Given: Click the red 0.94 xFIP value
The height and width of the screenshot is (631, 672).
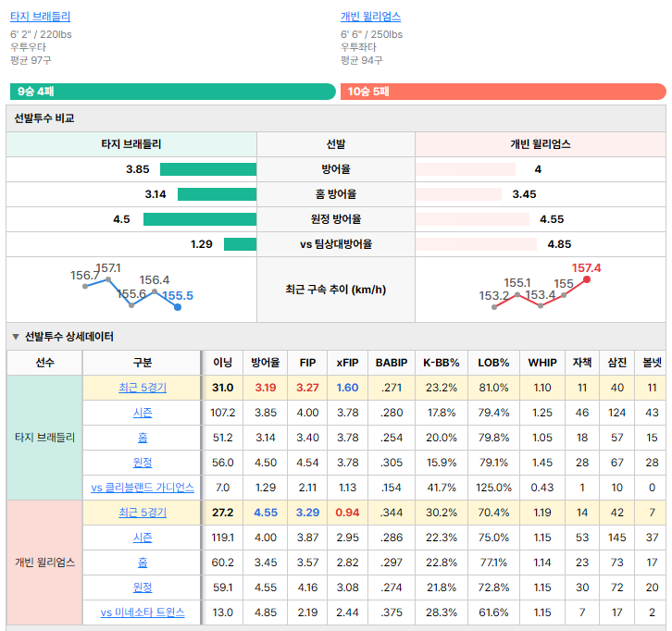Looking at the screenshot, I should click(347, 513).
